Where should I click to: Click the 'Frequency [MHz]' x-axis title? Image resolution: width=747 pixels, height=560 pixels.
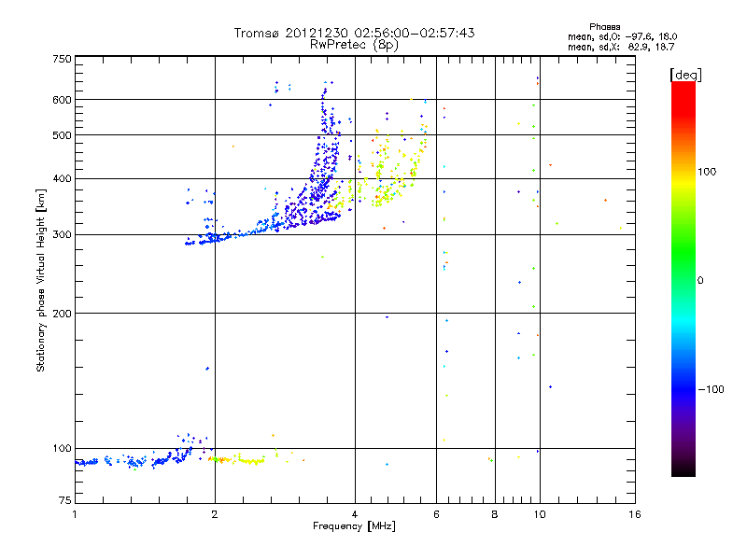pos(354,526)
